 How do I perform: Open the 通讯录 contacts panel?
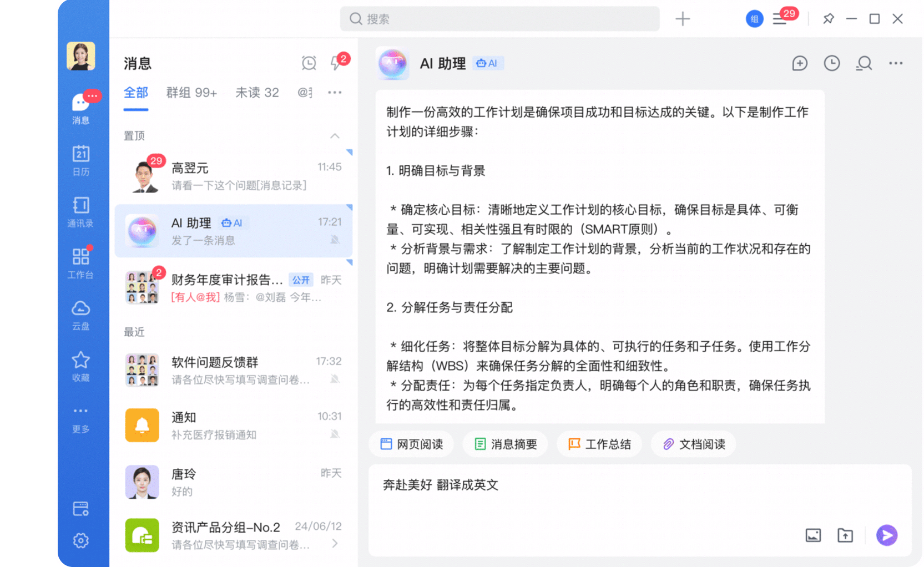(x=80, y=212)
